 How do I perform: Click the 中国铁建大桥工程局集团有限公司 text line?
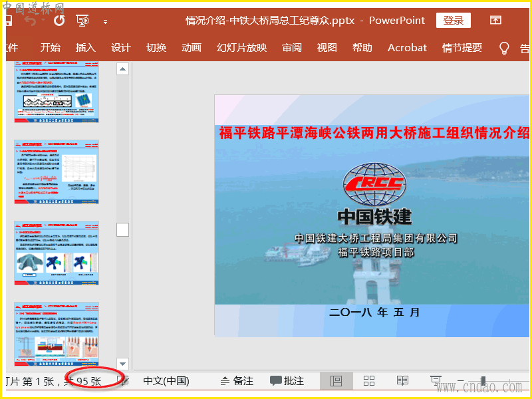(x=376, y=238)
